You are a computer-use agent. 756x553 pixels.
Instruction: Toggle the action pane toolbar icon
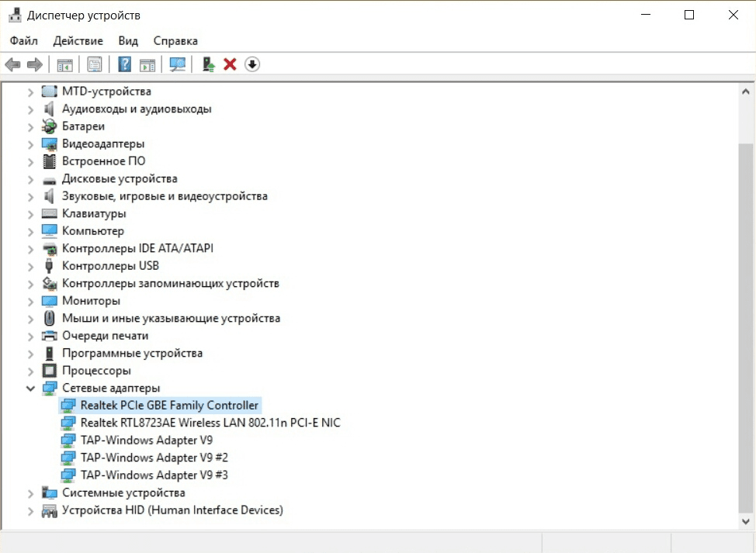[x=147, y=64]
